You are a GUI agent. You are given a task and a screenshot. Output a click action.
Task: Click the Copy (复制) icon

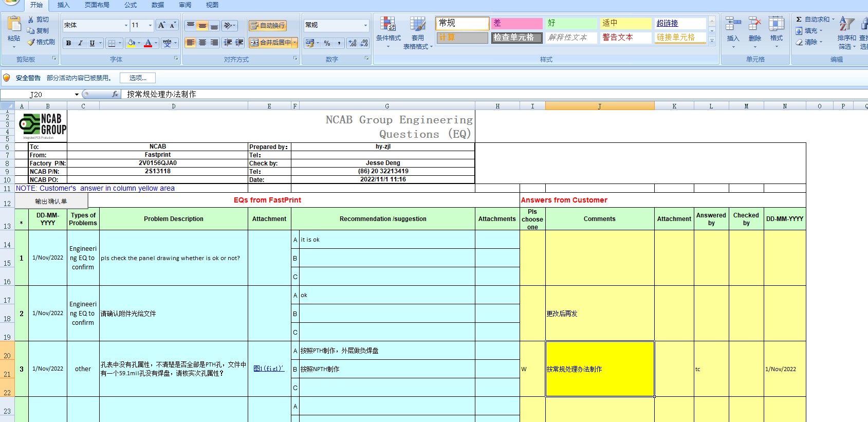point(31,31)
